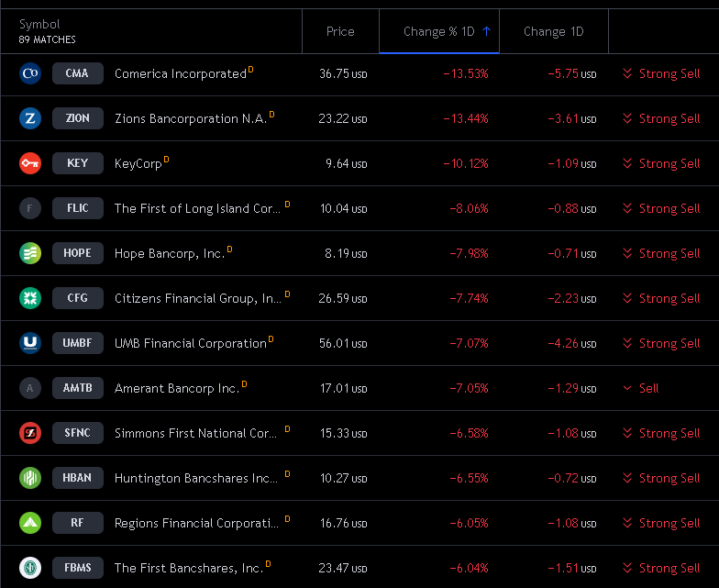Click The First Bancshares logo icon
Screen dimensions: 719x588
click(30, 568)
